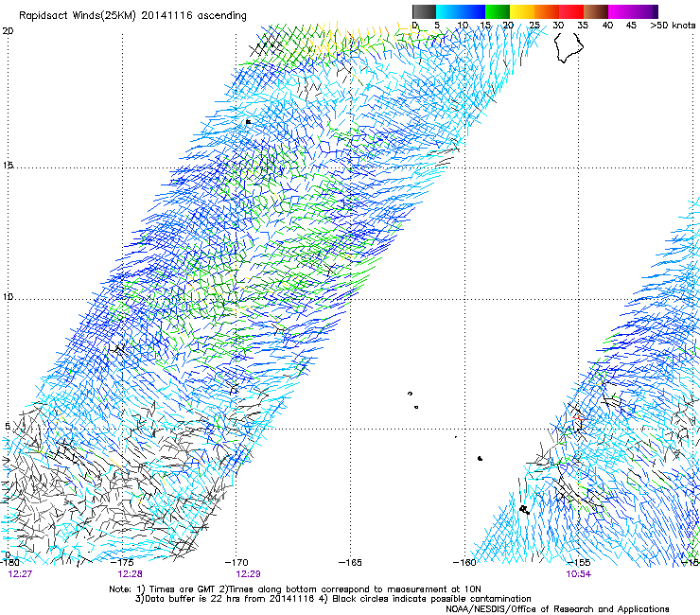
Task: Click the '45' knots legend label
Action: tap(631, 26)
